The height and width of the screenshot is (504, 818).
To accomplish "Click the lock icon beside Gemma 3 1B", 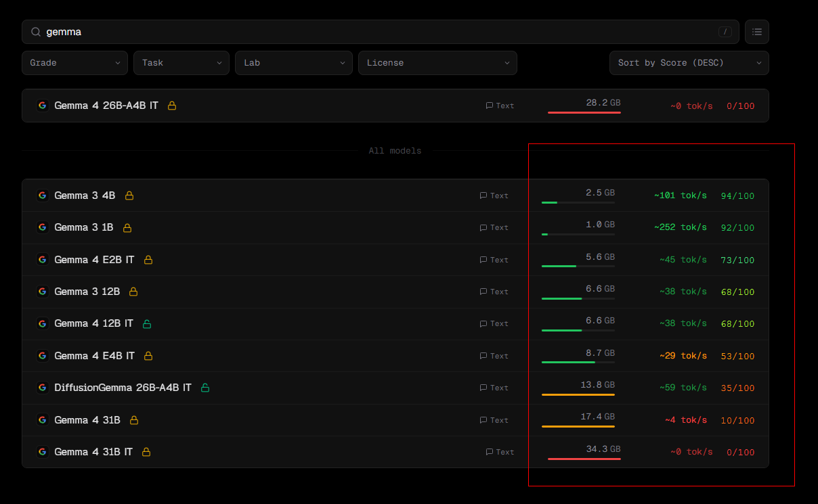I will (x=127, y=227).
